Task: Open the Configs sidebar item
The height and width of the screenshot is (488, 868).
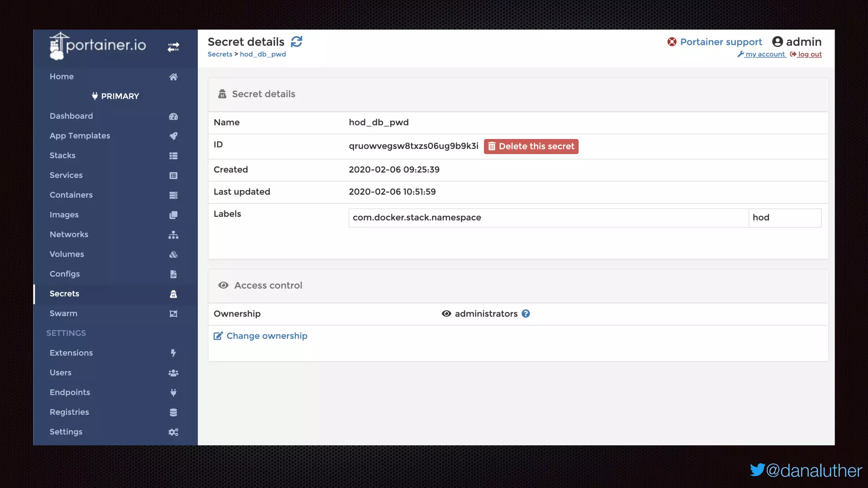Action: [64, 274]
